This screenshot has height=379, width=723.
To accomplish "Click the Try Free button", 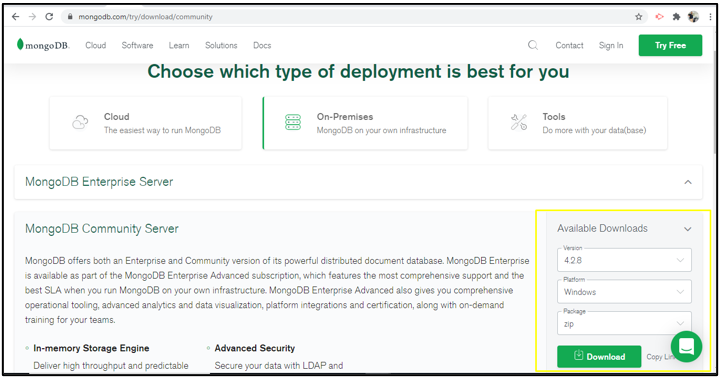I will 670,45.
